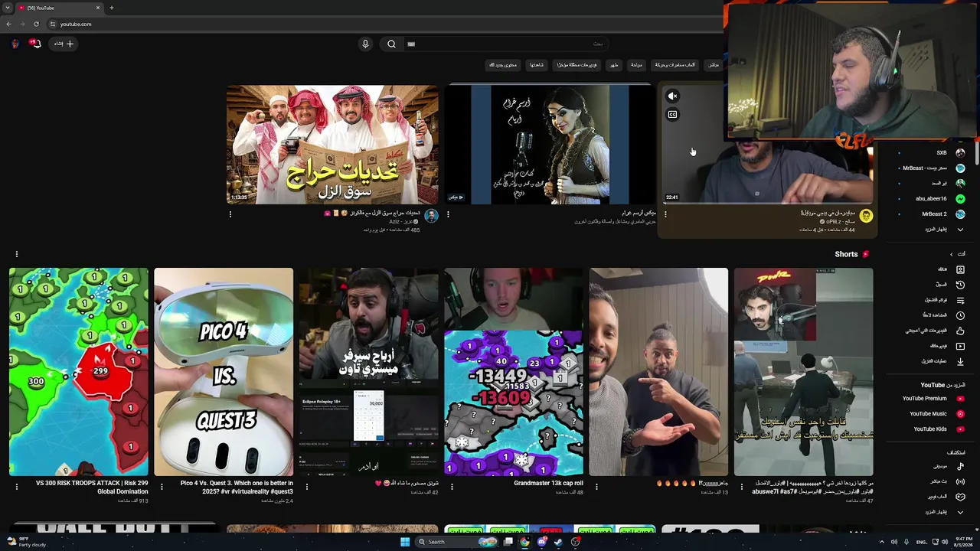Open Steam from the taskbar
This screenshot has width=980, height=551.
click(x=558, y=542)
